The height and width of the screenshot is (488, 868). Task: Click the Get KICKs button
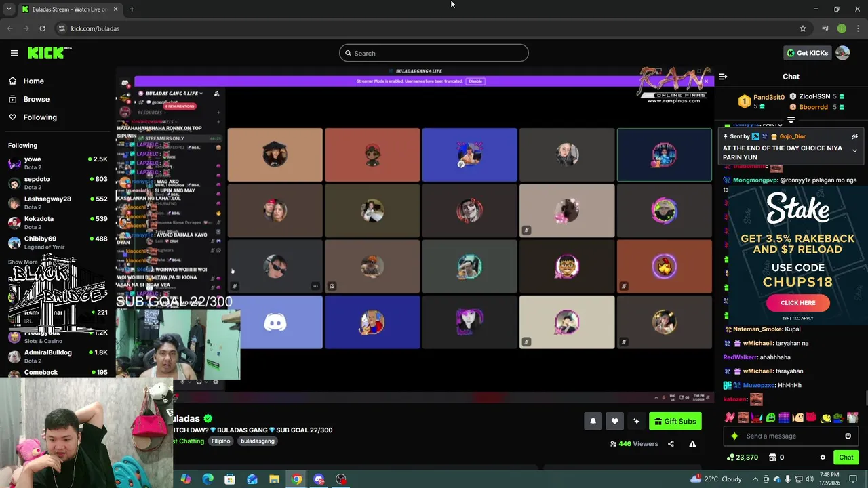(807, 53)
